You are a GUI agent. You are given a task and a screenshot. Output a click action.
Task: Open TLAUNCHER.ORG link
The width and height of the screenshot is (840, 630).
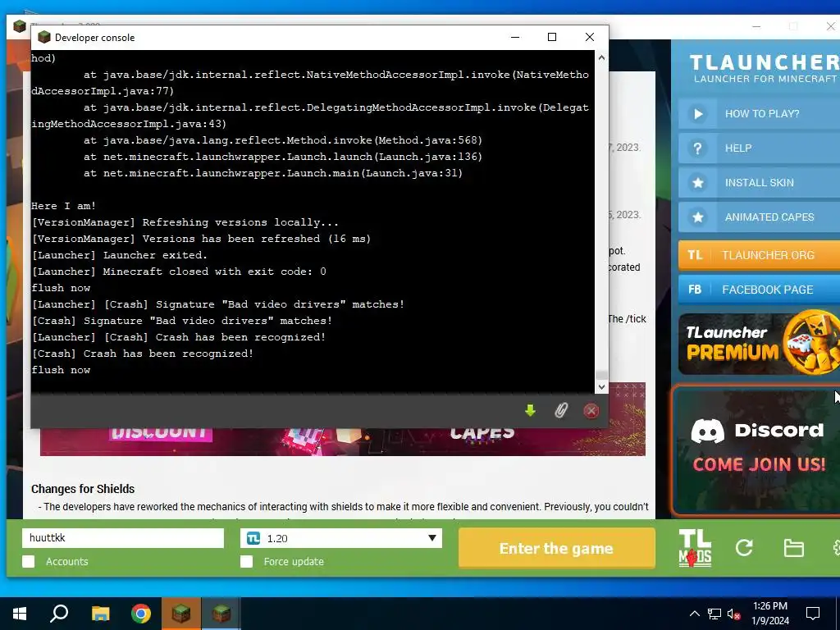click(759, 255)
